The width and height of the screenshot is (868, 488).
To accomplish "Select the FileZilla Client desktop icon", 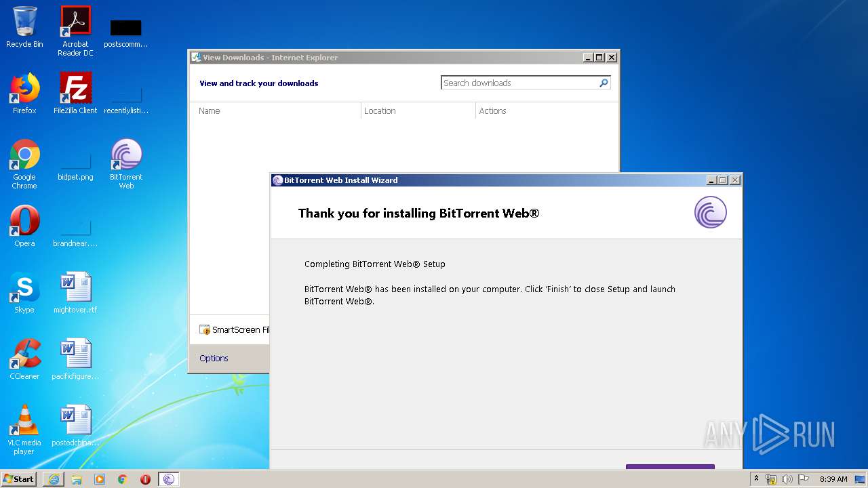I will pos(75,94).
